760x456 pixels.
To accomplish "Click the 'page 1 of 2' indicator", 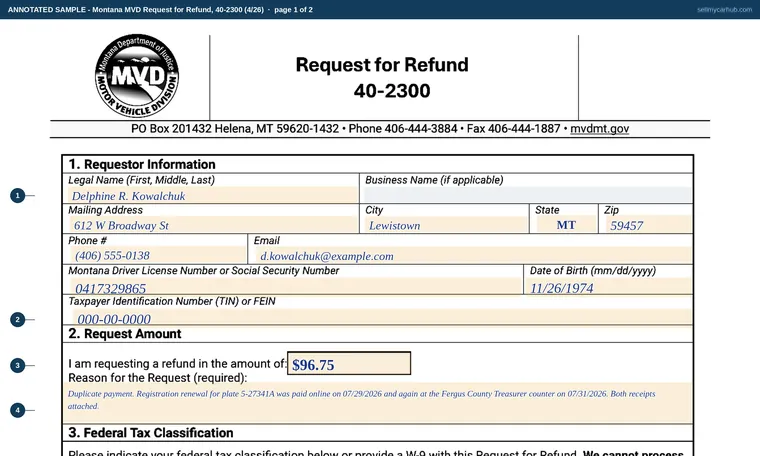I will click(293, 10).
